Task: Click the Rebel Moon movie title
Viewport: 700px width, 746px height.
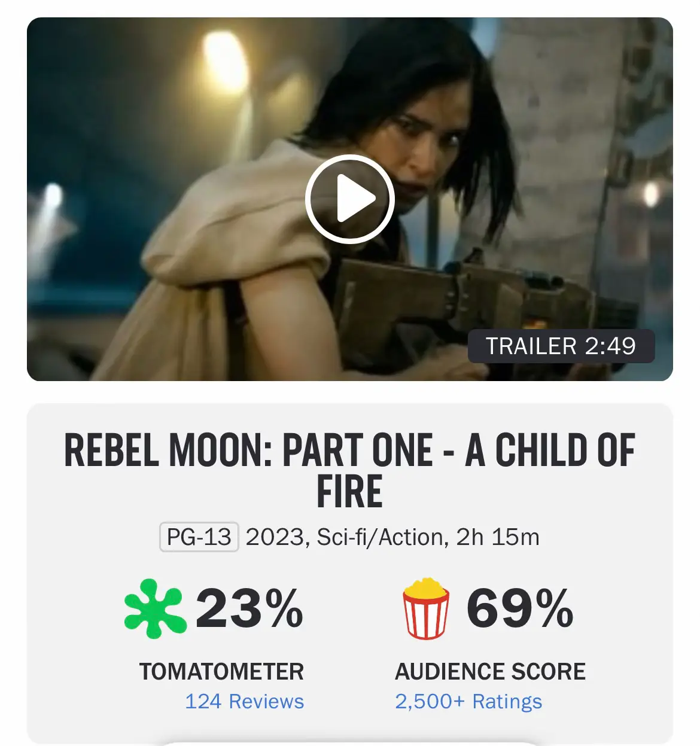Action: (349, 468)
